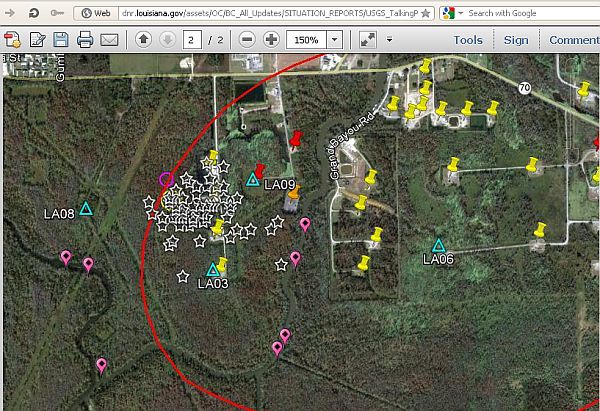Open the Tools pane
Screen dimensions: 600x411
click(x=468, y=40)
